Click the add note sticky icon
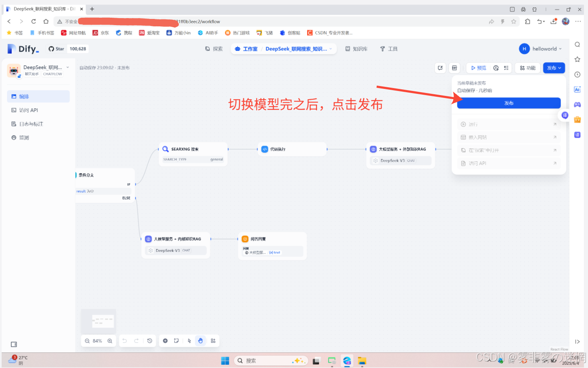Image resolution: width=588 pixels, height=368 pixels. 176,341
